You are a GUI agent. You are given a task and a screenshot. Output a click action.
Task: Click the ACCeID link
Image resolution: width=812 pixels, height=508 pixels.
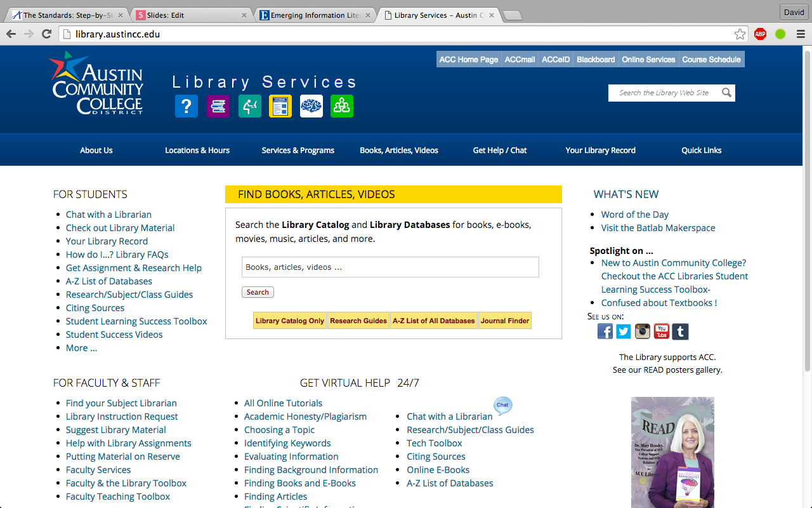[x=556, y=60]
